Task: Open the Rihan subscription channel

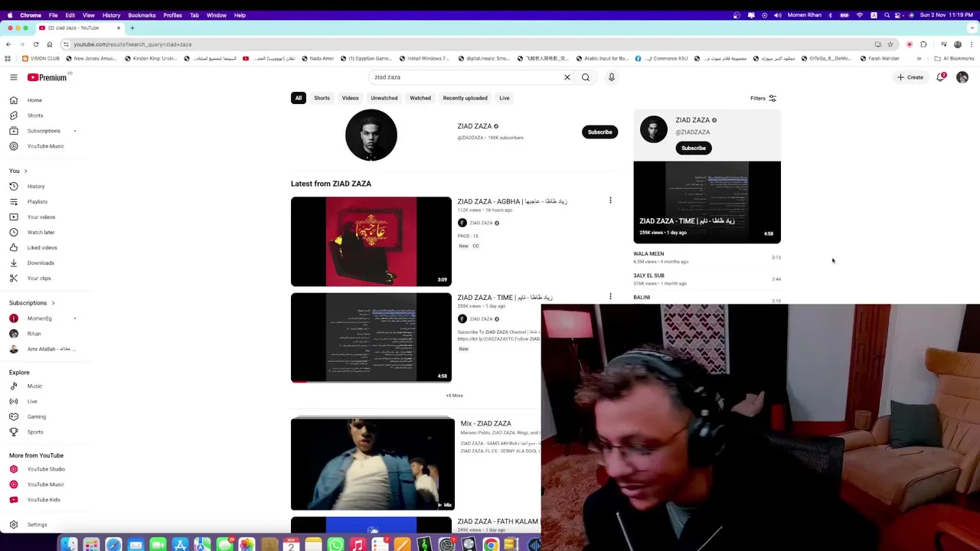Action: coord(34,334)
